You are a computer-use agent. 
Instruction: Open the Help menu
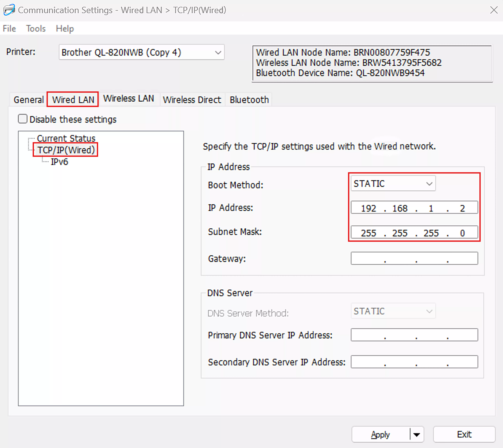[65, 29]
